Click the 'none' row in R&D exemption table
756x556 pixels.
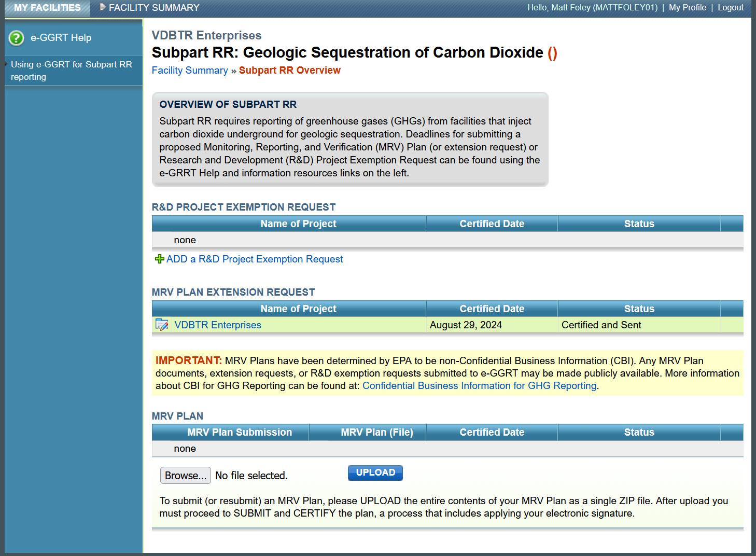[447, 240]
